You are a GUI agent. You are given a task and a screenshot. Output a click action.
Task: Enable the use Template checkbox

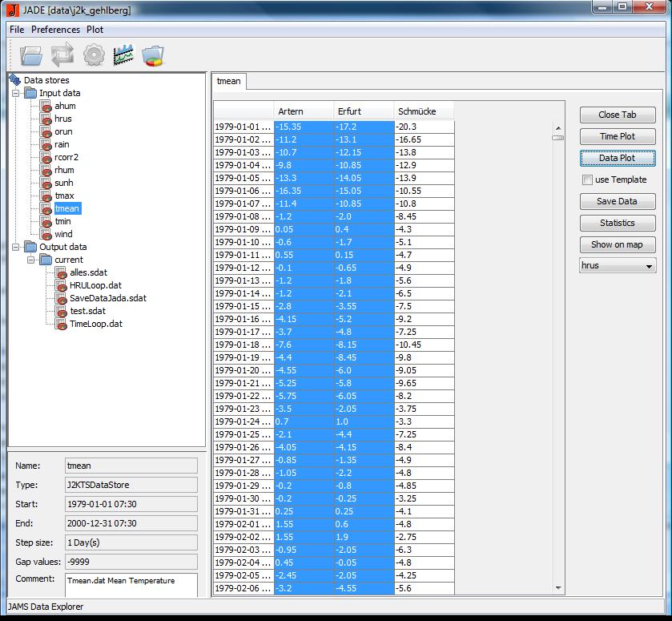point(587,179)
